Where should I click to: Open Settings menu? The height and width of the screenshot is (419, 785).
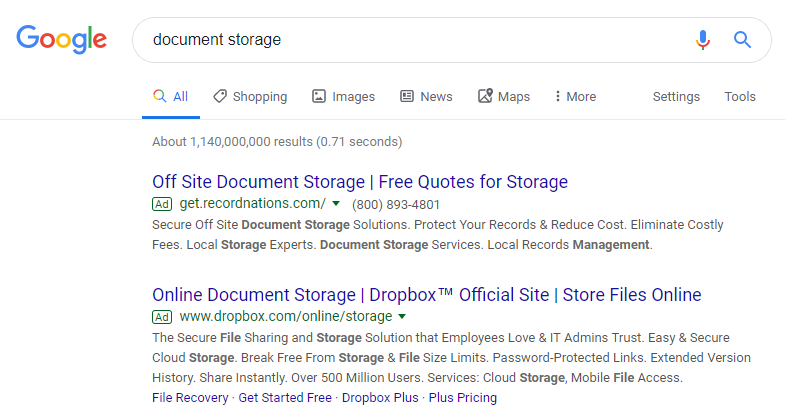(x=676, y=97)
